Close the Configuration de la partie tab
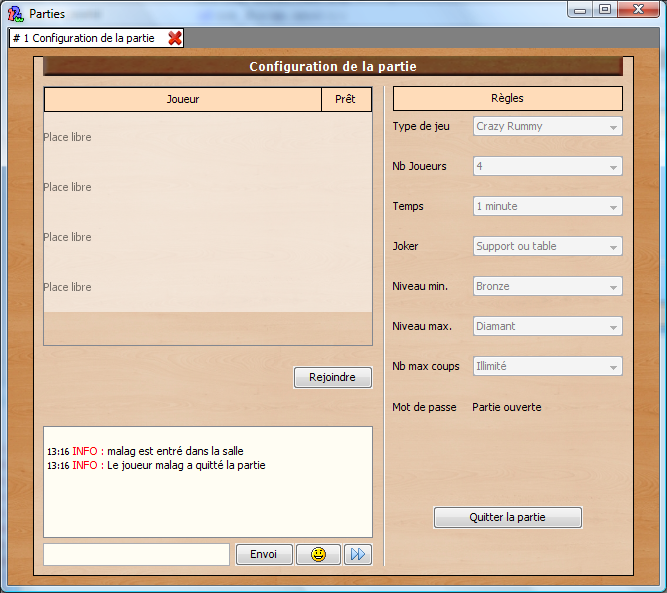 (x=175, y=38)
